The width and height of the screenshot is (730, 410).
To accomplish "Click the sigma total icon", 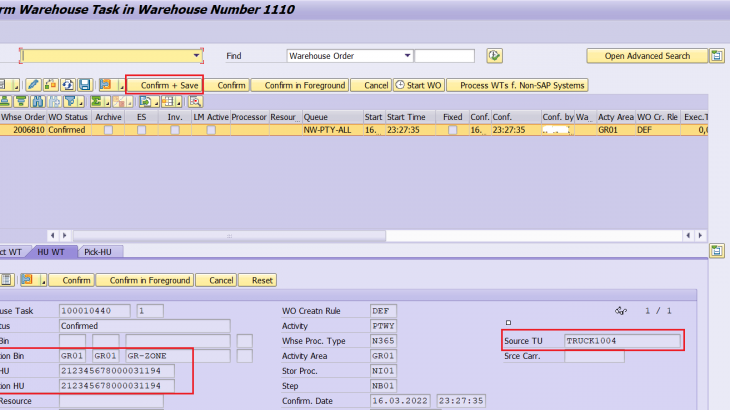I will (96, 101).
